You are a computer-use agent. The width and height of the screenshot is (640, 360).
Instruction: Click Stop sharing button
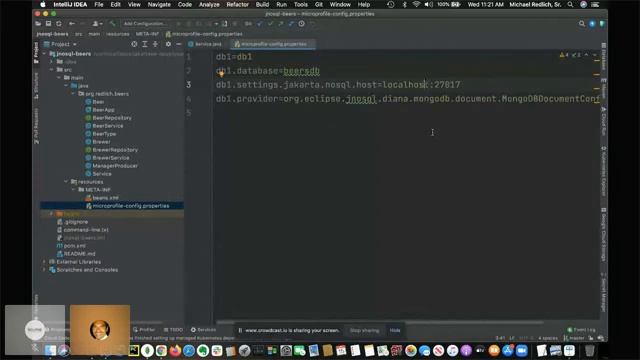click(x=364, y=330)
